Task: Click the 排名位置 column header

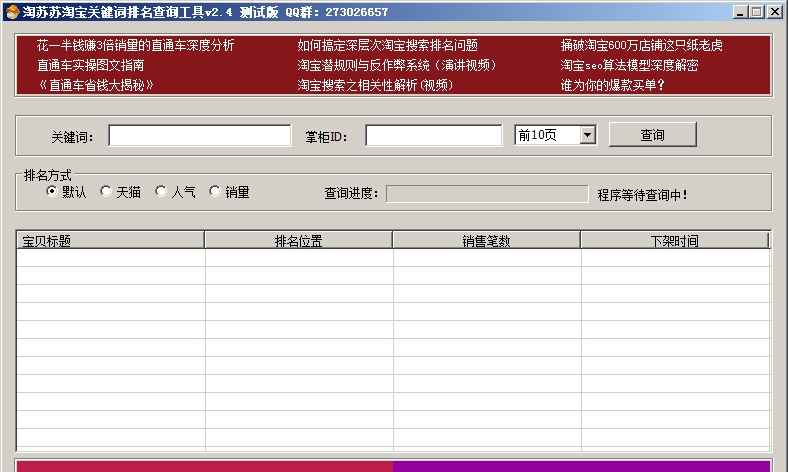Action: [299, 240]
